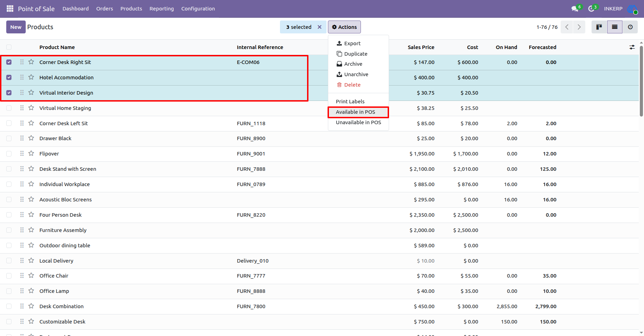Favorite the Corner Desk Right Sit star
644x336 pixels.
point(31,62)
